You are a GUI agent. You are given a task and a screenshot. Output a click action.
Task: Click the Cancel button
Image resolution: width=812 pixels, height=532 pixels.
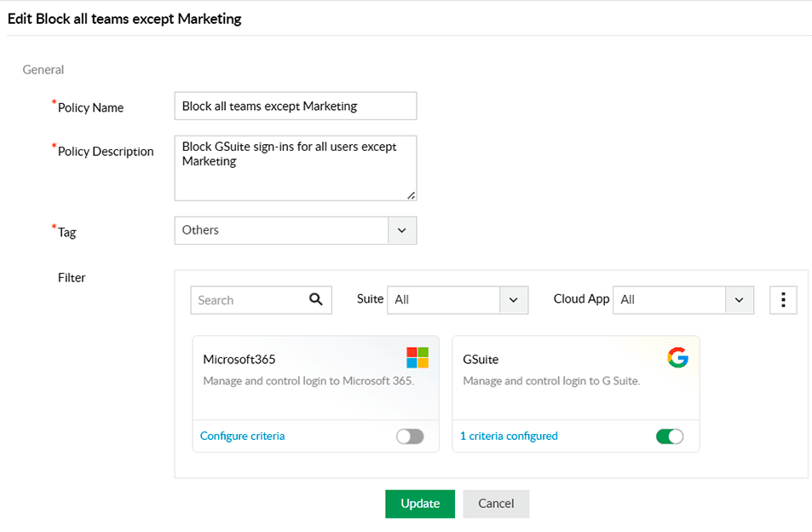496,503
